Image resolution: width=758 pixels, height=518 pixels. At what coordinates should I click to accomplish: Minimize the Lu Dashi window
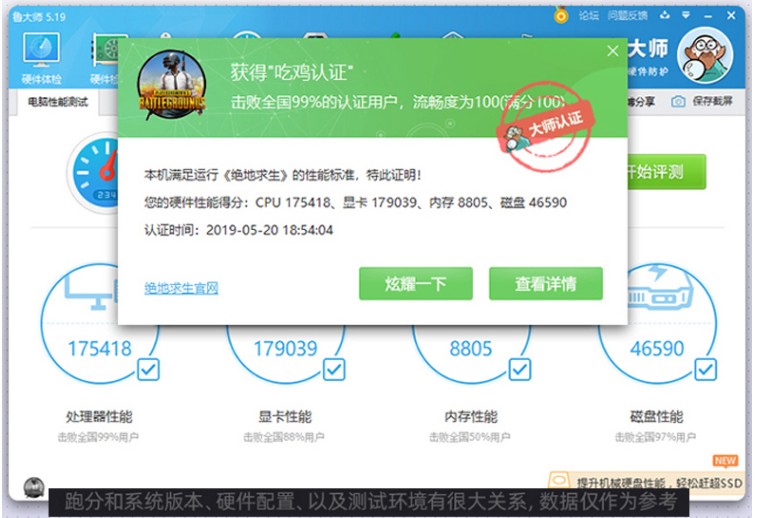coord(709,16)
